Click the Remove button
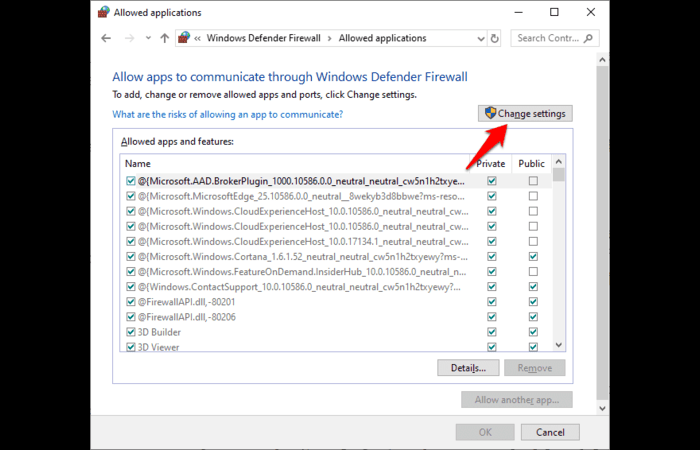 pos(535,368)
